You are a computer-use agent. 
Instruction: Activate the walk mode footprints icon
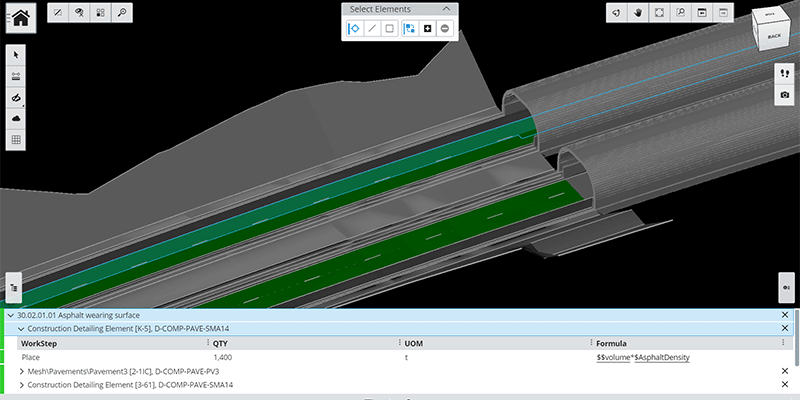click(x=785, y=73)
